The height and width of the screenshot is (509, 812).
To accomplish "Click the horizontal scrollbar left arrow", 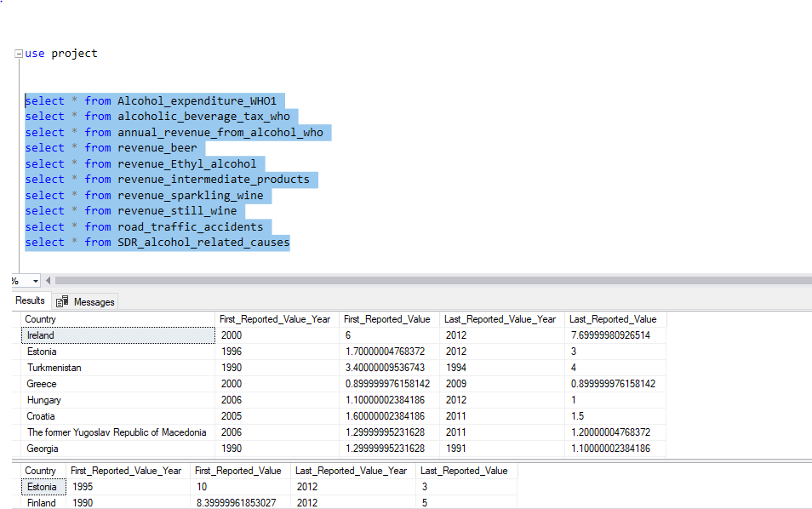I will (x=49, y=281).
